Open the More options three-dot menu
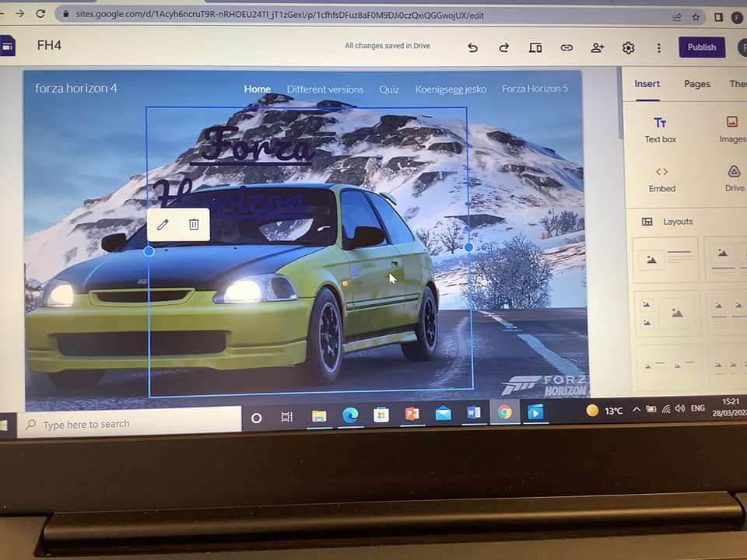The height and width of the screenshot is (560, 747). (x=658, y=47)
